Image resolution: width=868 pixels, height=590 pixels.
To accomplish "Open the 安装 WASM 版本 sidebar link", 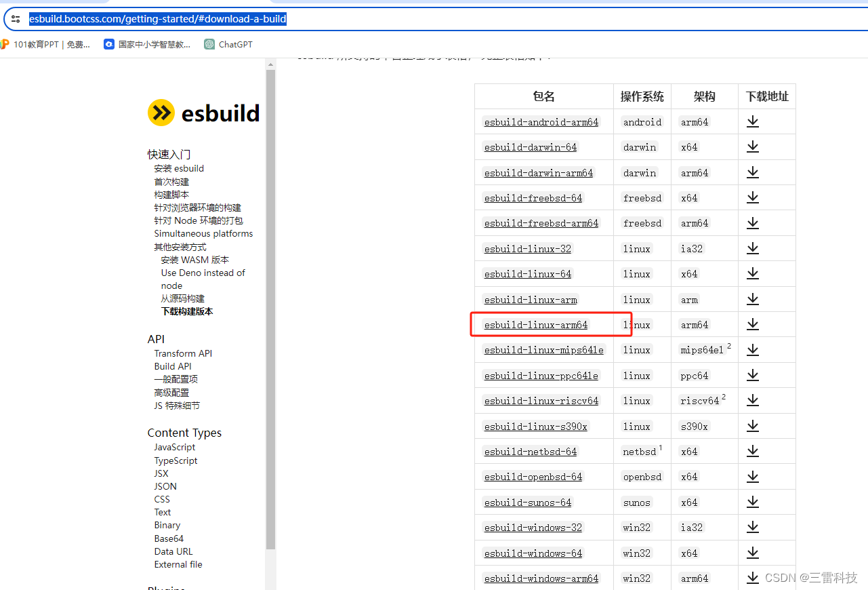I will point(195,260).
